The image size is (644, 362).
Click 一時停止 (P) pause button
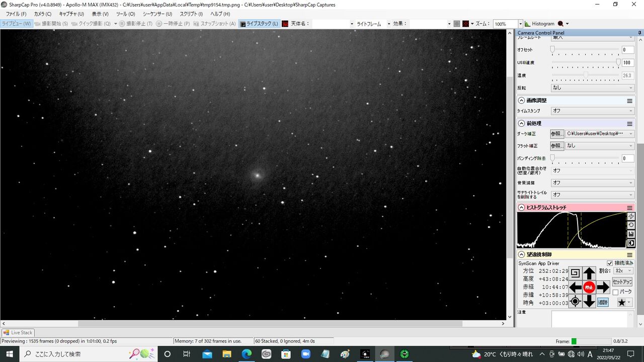point(174,24)
